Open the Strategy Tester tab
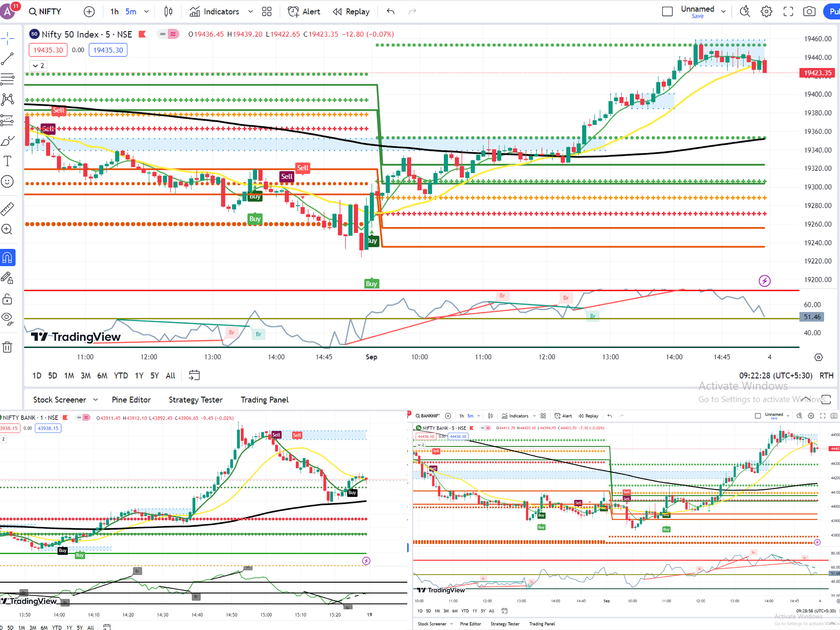 (x=195, y=400)
